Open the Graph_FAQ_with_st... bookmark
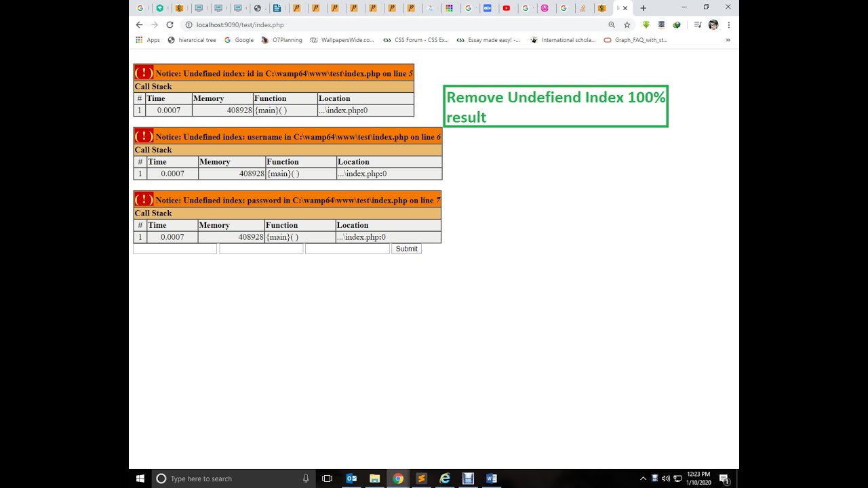868x488 pixels. pyautogui.click(x=636, y=40)
